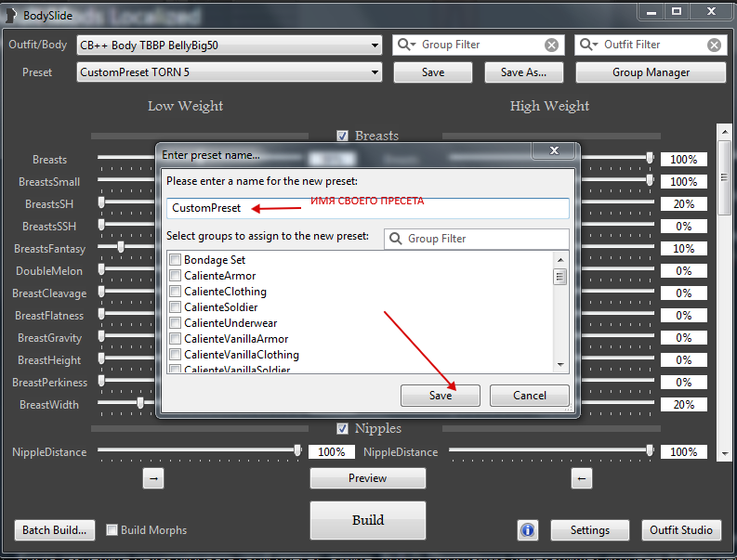Click the Outfit Filter magnifier icon

click(x=589, y=45)
